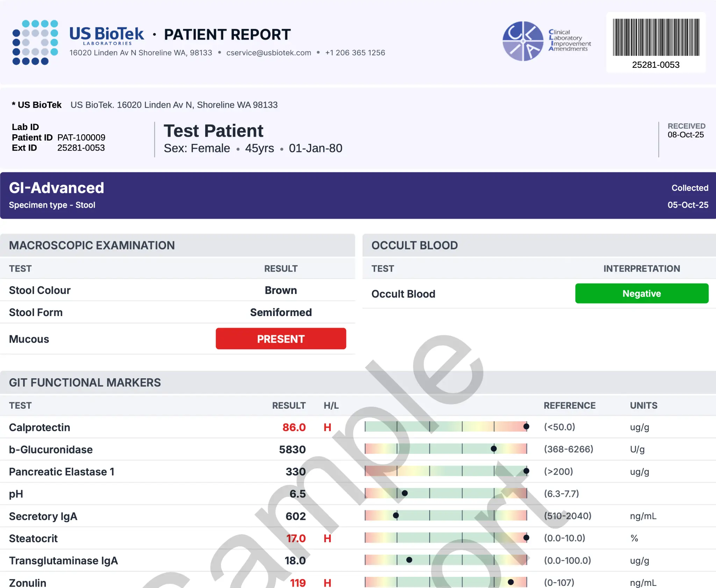Select the Macroscopic Examination section header

(92, 245)
